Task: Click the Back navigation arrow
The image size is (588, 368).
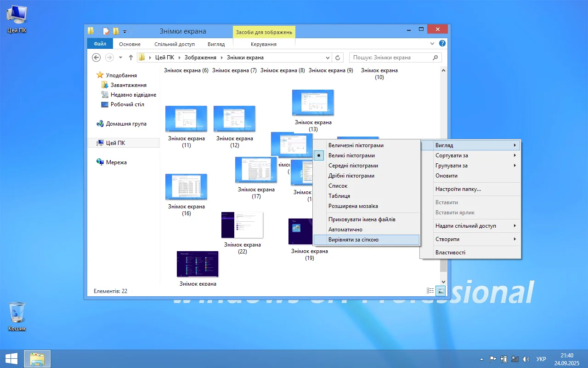Action: (96, 57)
